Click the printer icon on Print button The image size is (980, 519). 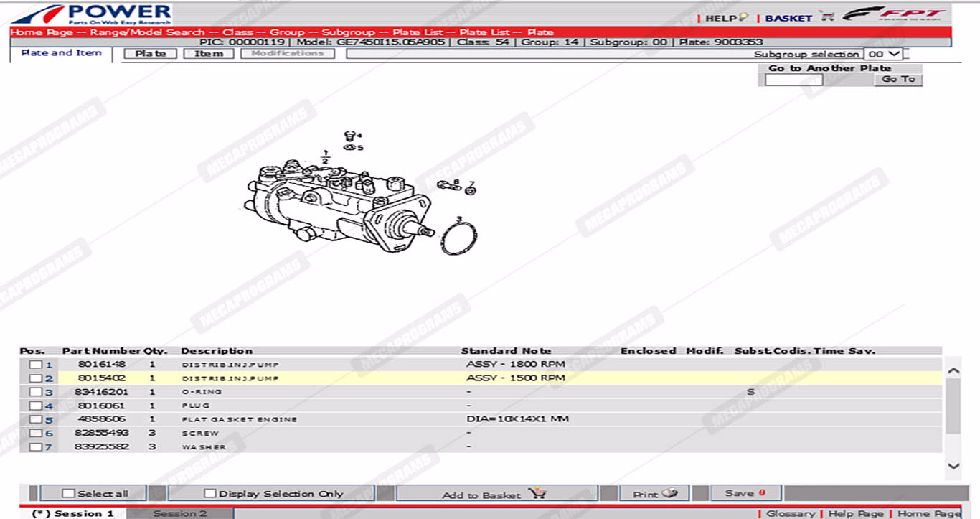[670, 493]
